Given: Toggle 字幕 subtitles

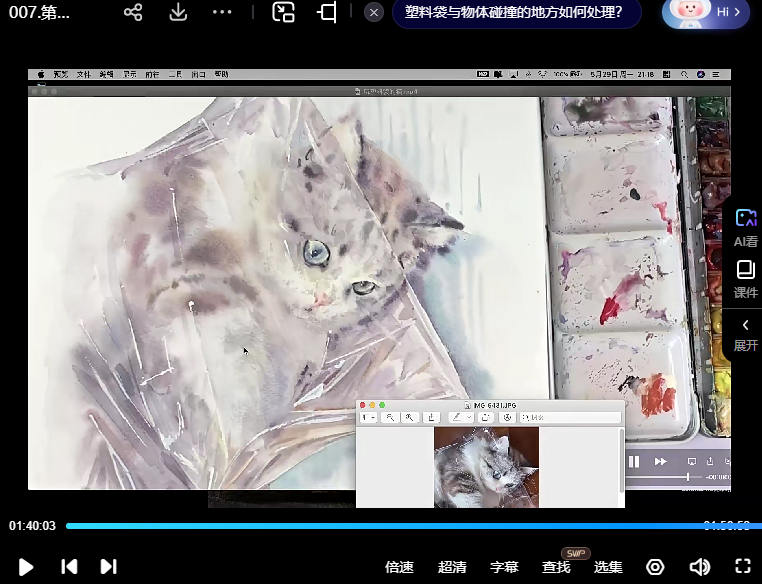Looking at the screenshot, I should [x=504, y=567].
